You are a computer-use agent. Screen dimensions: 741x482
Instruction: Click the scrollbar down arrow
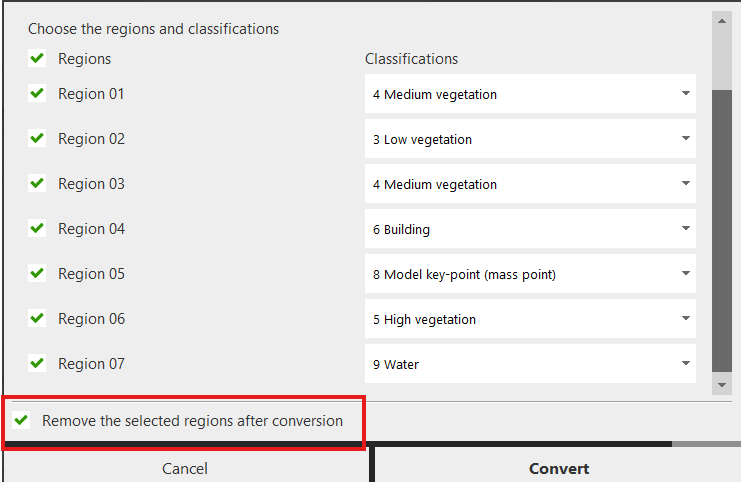click(x=721, y=385)
